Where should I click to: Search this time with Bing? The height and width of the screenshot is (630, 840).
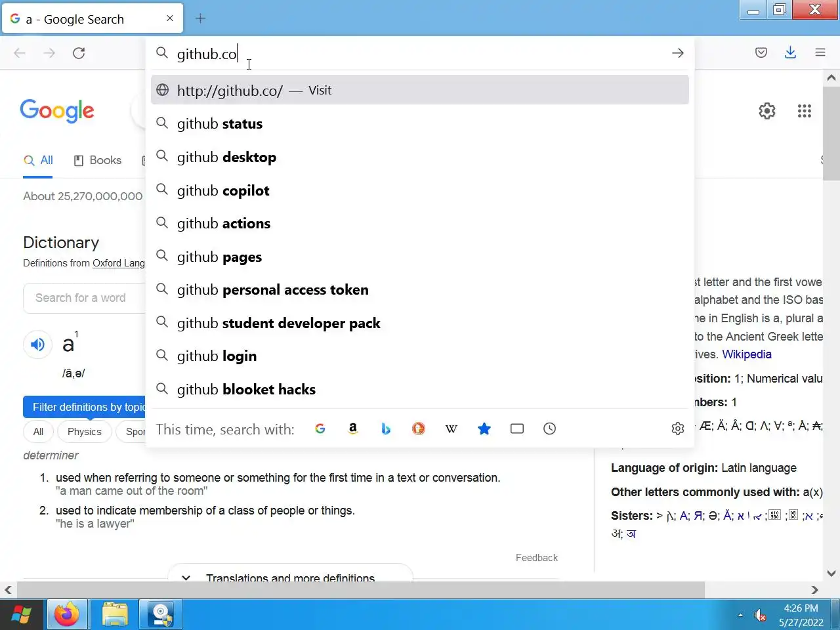386,429
